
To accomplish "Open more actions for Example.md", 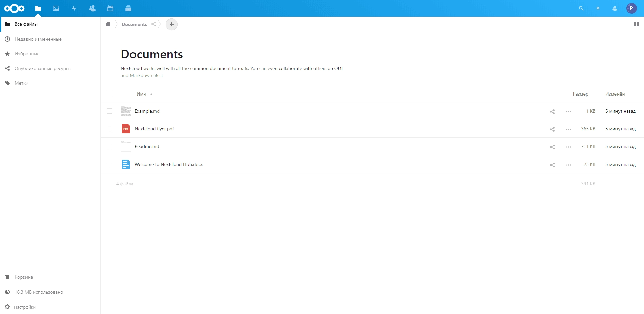I will coord(569,111).
